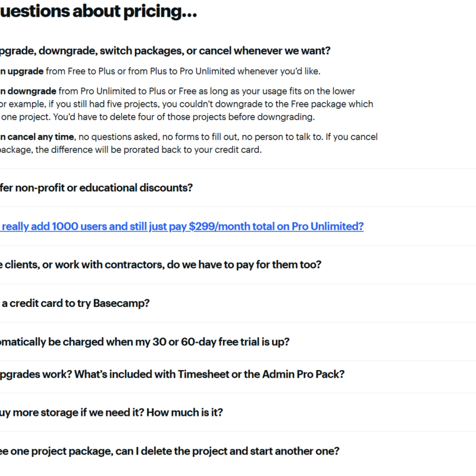The image size is (476, 476).
Task: Expand the credit card to try Basecamp question
Action: pos(74,303)
